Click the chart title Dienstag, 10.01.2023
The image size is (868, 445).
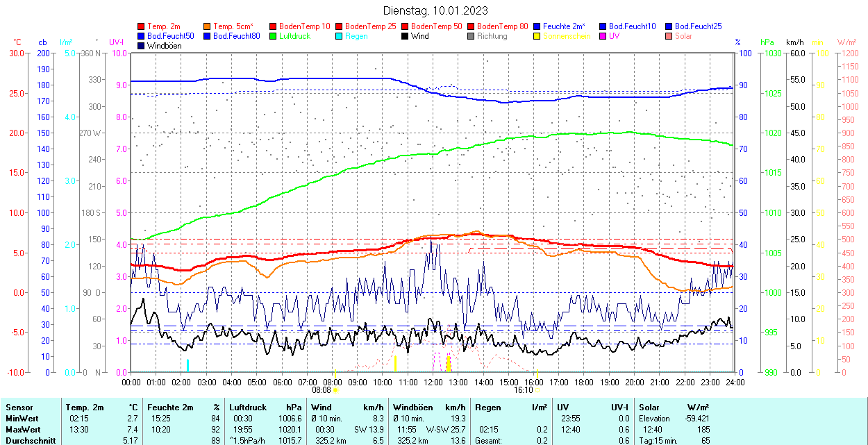click(435, 10)
